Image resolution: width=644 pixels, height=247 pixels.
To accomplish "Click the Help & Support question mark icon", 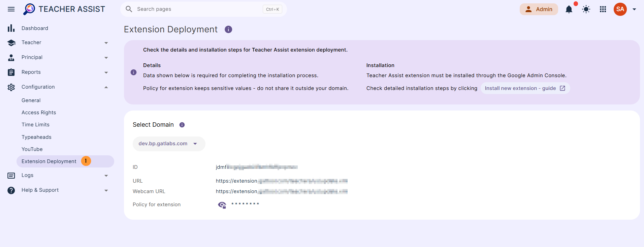I will (11, 190).
